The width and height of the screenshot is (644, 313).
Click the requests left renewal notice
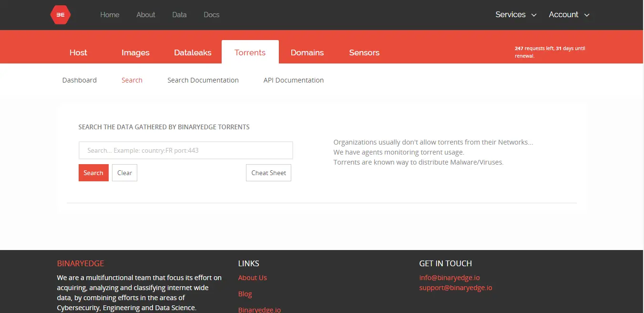pos(550,52)
